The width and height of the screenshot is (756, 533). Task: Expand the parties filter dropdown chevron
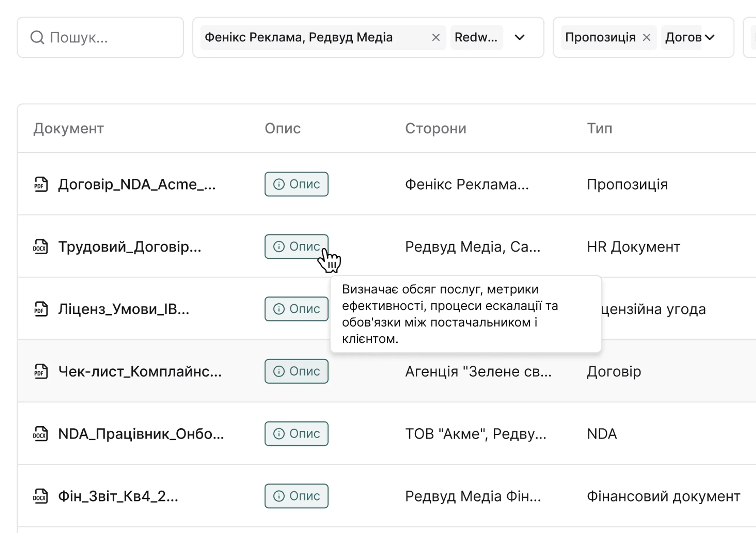tap(519, 38)
